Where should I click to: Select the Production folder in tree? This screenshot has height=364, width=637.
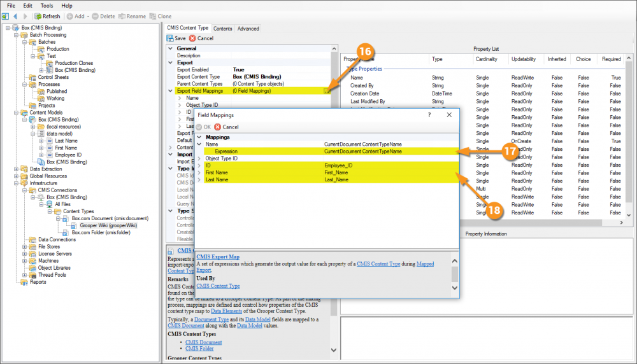pos(58,49)
